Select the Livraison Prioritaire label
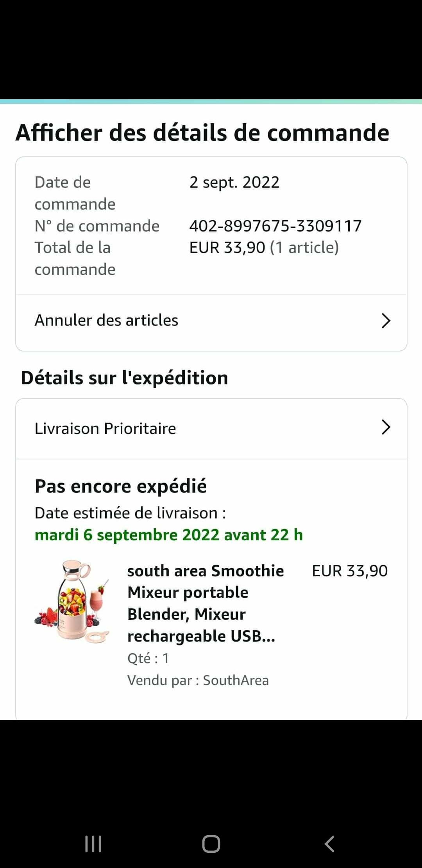 (x=105, y=429)
